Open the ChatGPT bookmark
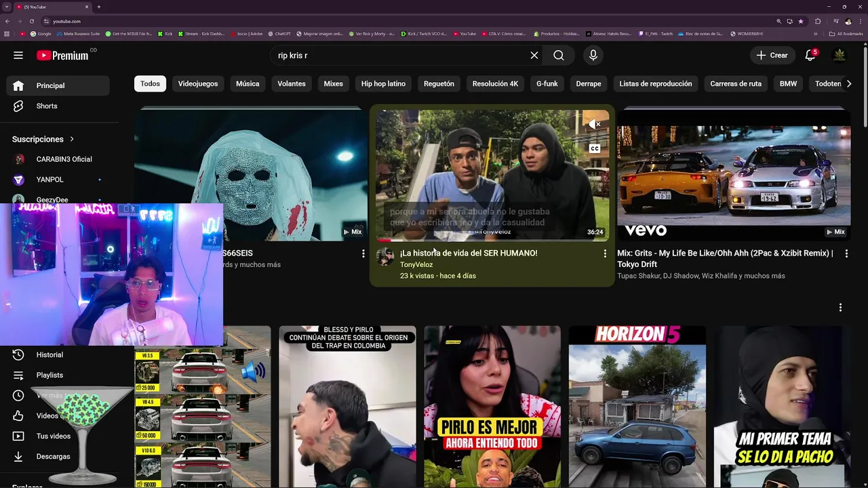 [x=280, y=34]
